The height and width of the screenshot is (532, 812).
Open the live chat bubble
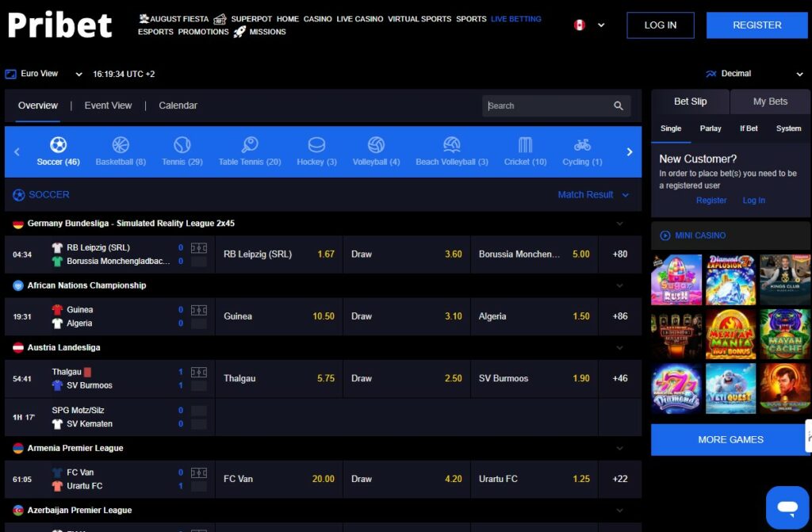click(787, 507)
